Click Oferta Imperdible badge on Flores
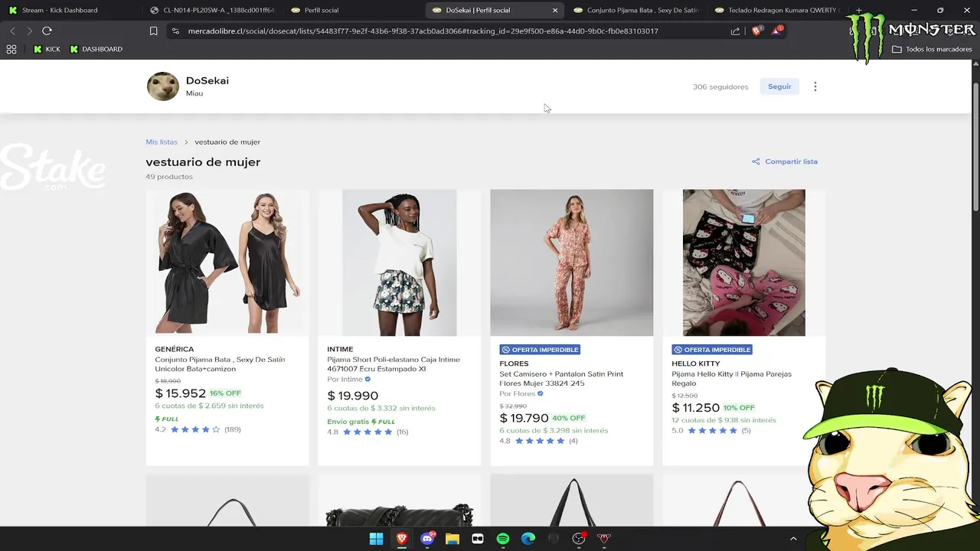The width and height of the screenshot is (980, 551). (540, 350)
